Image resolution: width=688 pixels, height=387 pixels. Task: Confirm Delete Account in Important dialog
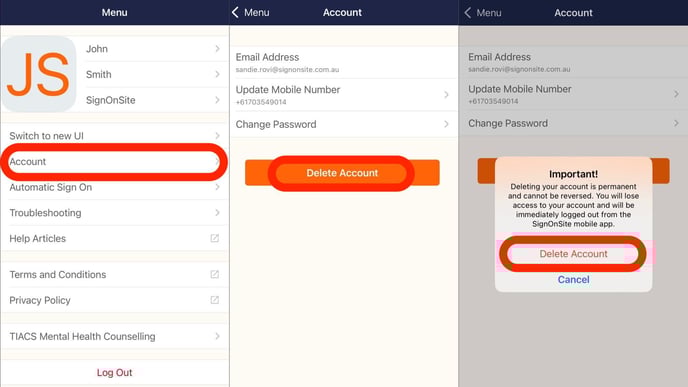click(573, 254)
